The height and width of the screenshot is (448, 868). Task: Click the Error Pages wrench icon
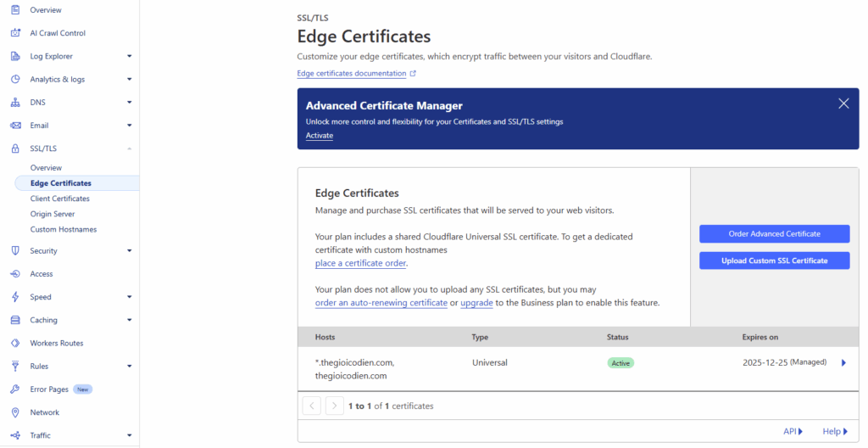coord(14,389)
